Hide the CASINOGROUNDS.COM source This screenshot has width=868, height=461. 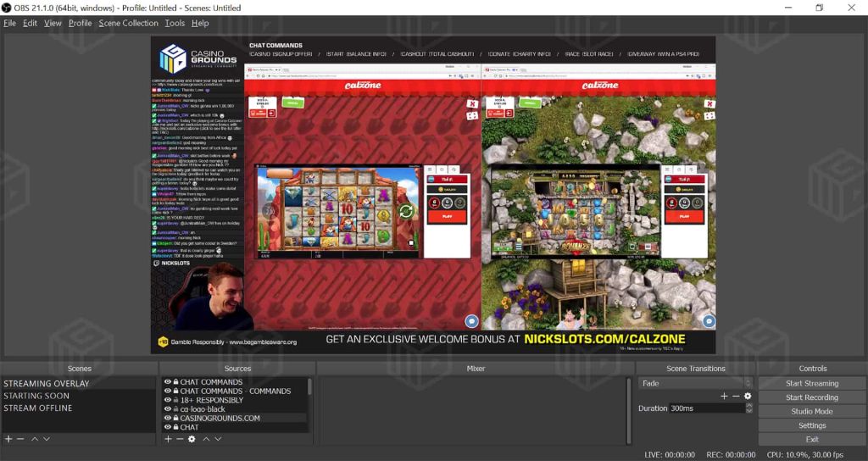[167, 418]
